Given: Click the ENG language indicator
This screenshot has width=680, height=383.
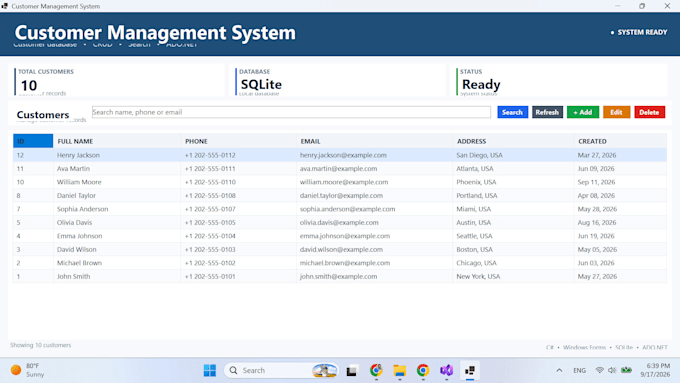Looking at the screenshot, I should click(579, 370).
